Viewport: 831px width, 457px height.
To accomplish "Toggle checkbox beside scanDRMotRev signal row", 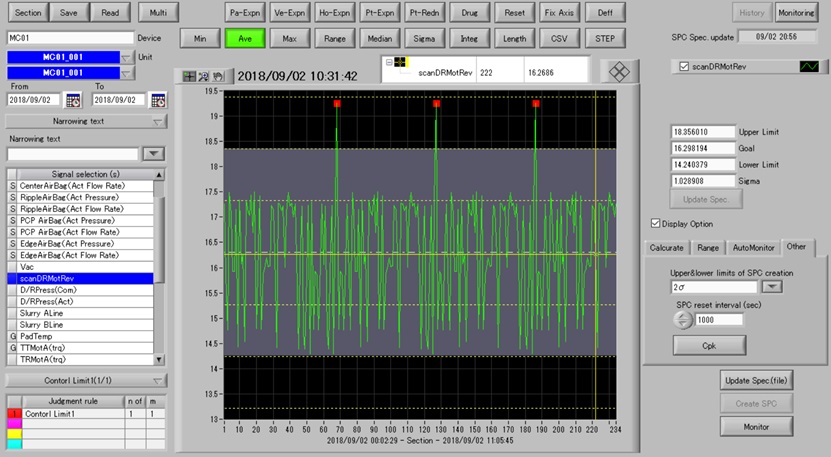I will (13, 278).
